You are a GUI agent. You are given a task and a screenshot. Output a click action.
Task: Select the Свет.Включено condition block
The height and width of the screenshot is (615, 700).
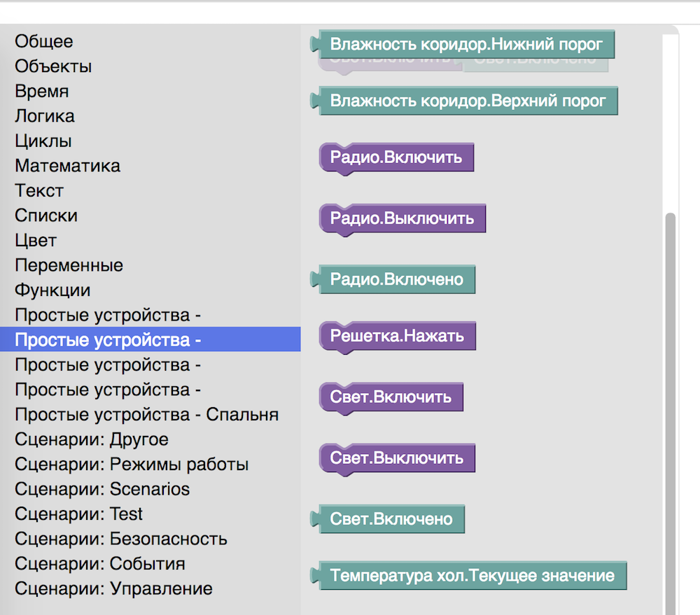click(x=390, y=518)
